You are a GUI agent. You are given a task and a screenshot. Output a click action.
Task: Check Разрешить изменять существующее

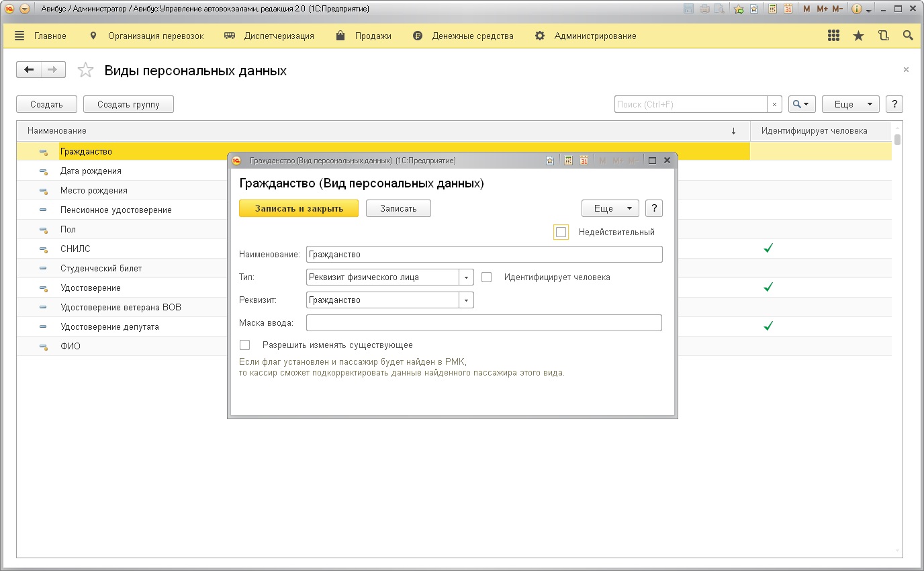(245, 345)
